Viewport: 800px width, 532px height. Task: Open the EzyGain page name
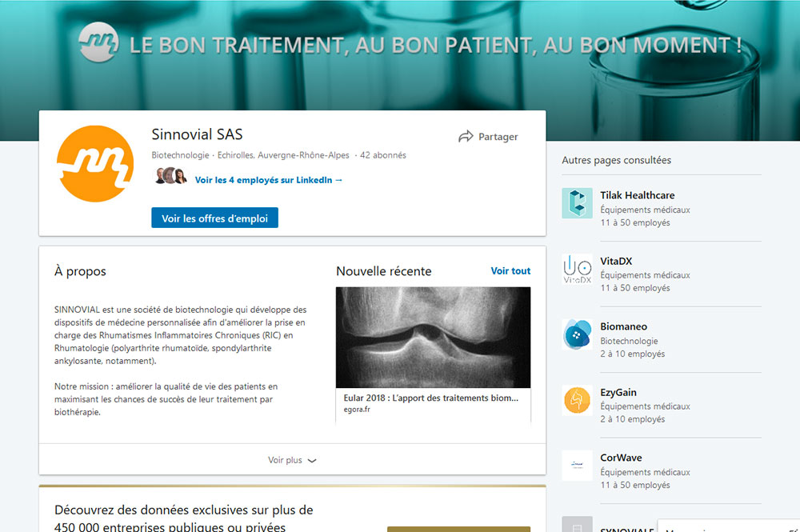click(x=618, y=392)
